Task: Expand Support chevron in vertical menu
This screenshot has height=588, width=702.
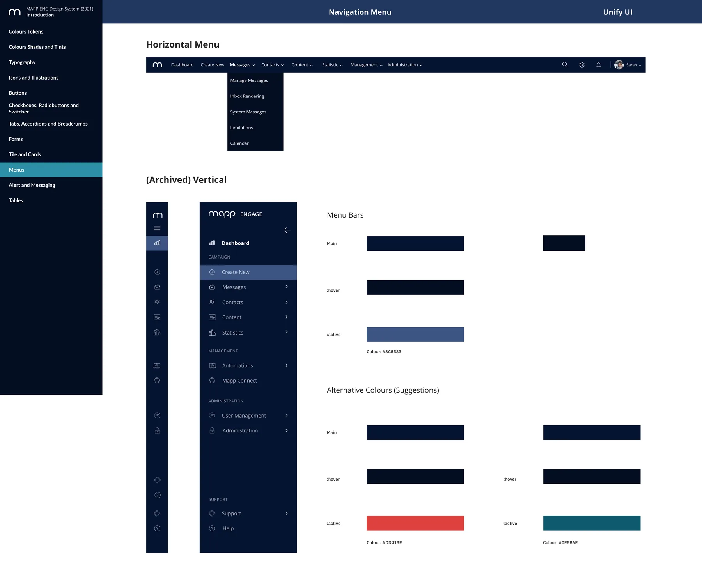Action: point(287,514)
